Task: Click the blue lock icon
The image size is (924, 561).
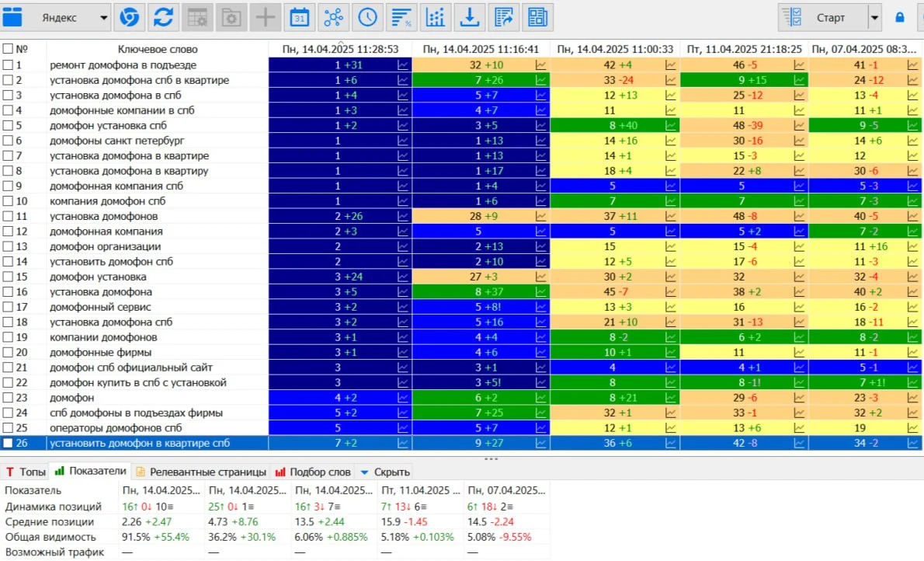Action: (x=899, y=17)
